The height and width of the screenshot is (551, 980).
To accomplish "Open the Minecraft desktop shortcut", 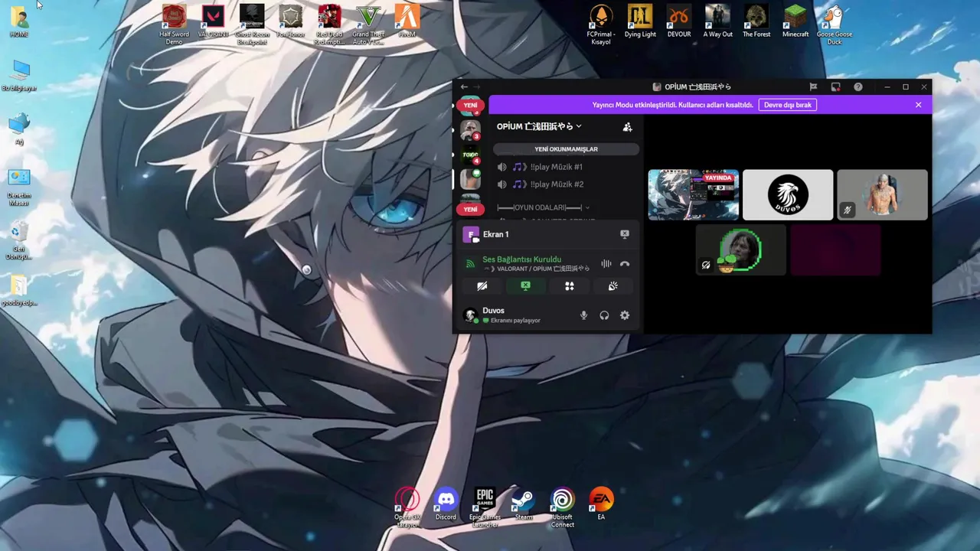I will click(x=795, y=21).
